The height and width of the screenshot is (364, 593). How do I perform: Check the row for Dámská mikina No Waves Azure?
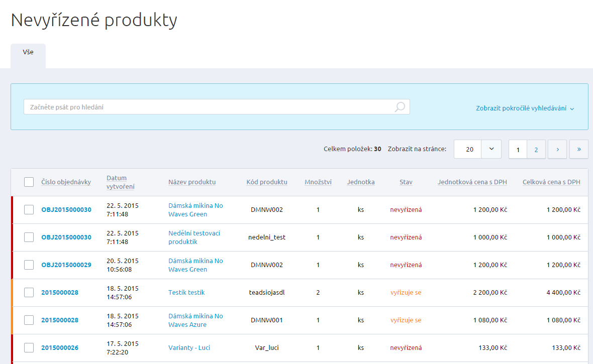point(29,320)
